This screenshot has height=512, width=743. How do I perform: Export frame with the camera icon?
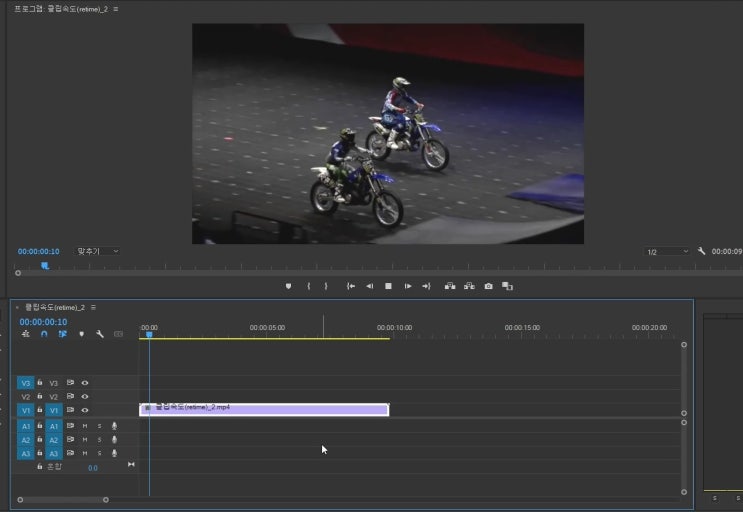pyautogui.click(x=489, y=286)
